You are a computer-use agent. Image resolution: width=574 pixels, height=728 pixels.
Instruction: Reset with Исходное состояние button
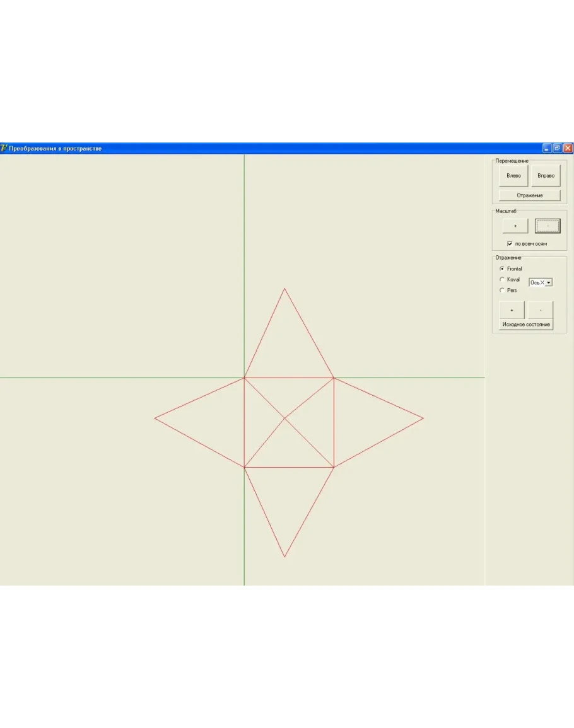tap(525, 325)
